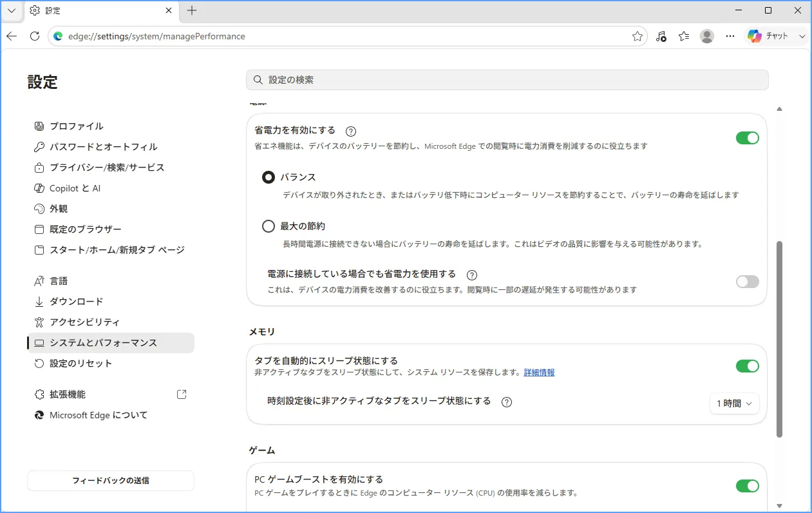Image resolution: width=812 pixels, height=513 pixels.
Task: Click the 設定の検索 search field
Action: tap(507, 80)
